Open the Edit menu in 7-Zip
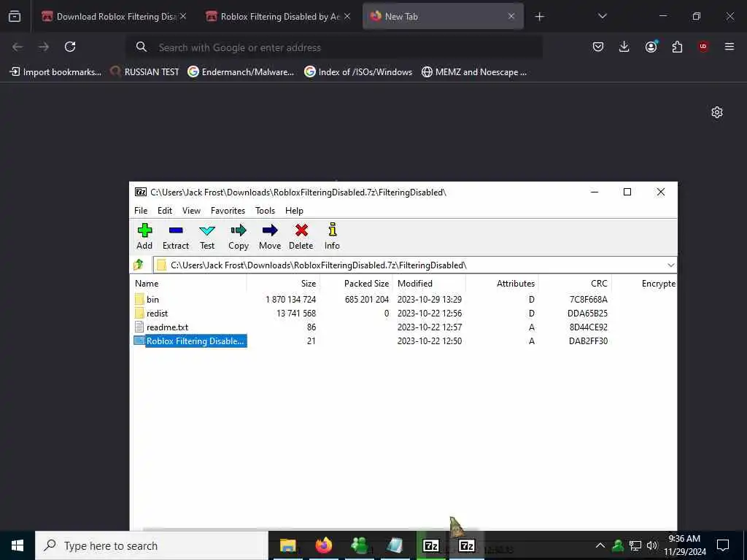 (165, 211)
